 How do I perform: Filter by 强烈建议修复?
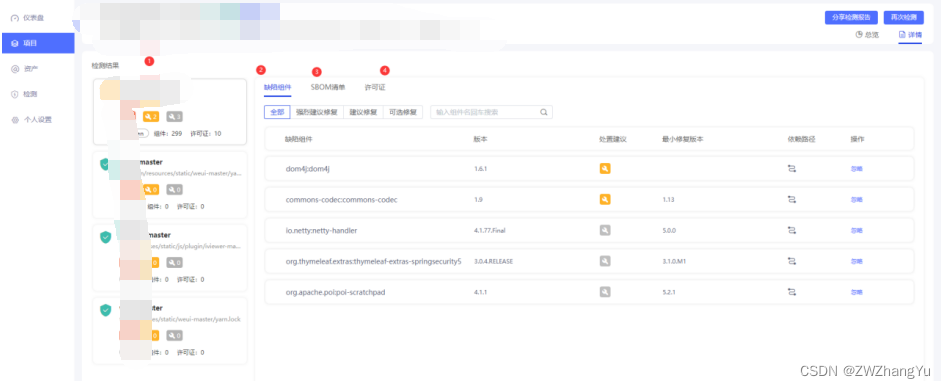(x=317, y=112)
